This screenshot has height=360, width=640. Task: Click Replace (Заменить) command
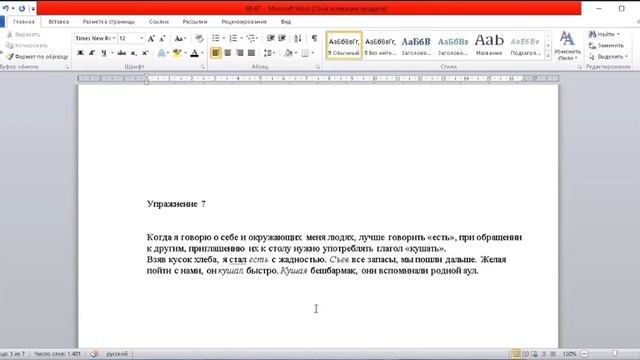(x=606, y=45)
